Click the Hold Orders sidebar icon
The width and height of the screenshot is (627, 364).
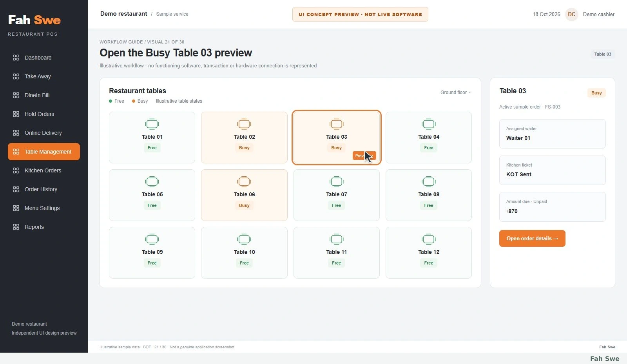[x=16, y=114]
